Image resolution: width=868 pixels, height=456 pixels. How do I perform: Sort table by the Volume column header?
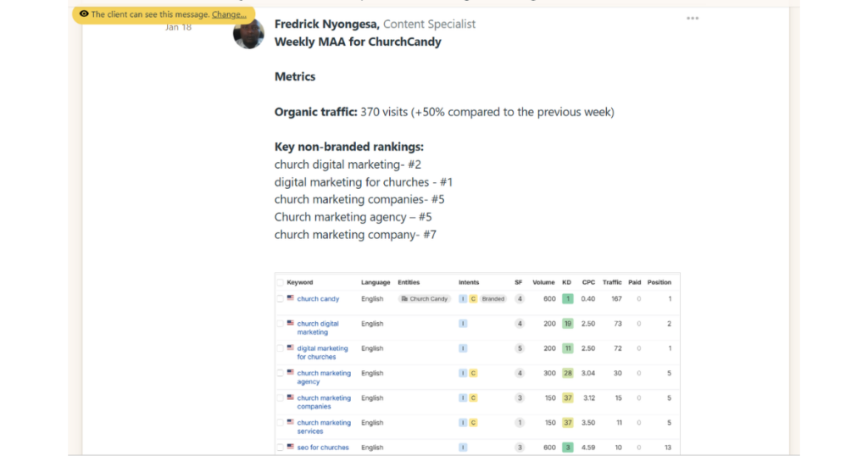click(543, 282)
